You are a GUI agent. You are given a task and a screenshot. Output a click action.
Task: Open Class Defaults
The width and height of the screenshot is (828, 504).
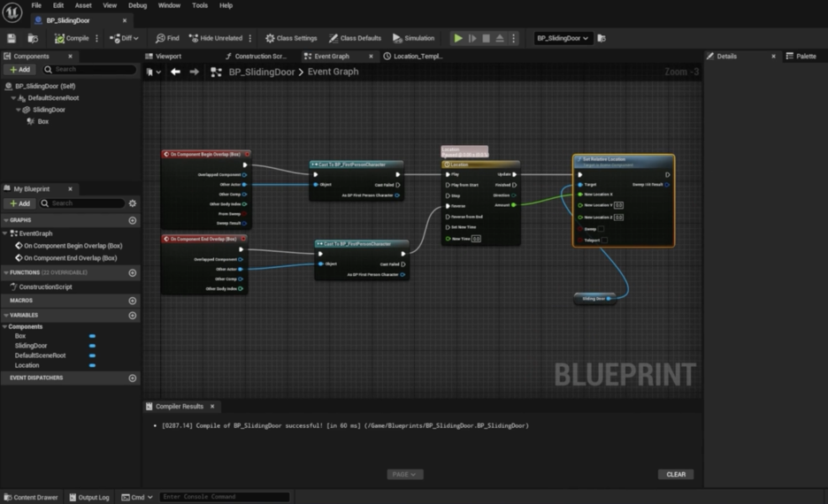click(x=355, y=38)
